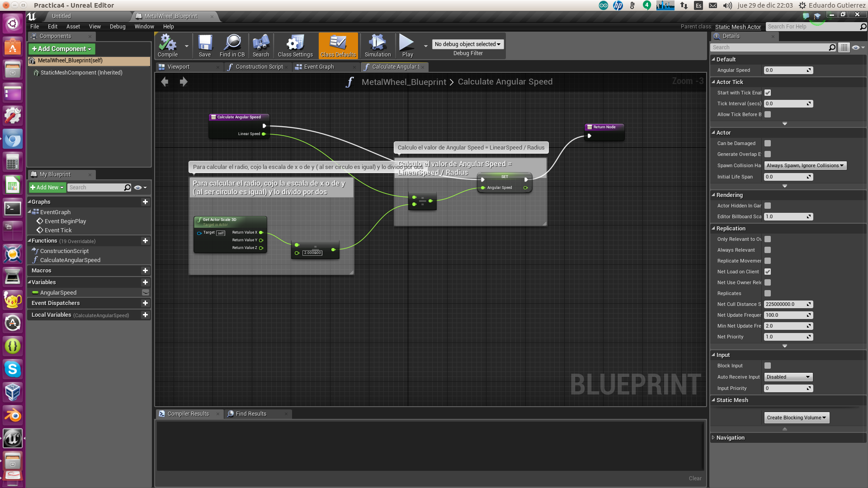
Task: Toggle AngularSpeed variable visibility eye
Action: 146,293
